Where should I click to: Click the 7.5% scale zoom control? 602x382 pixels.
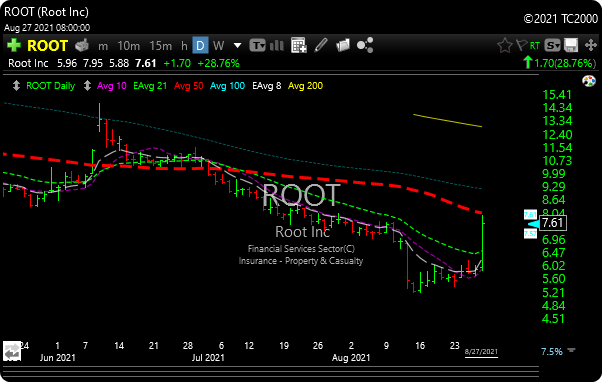coord(552,351)
